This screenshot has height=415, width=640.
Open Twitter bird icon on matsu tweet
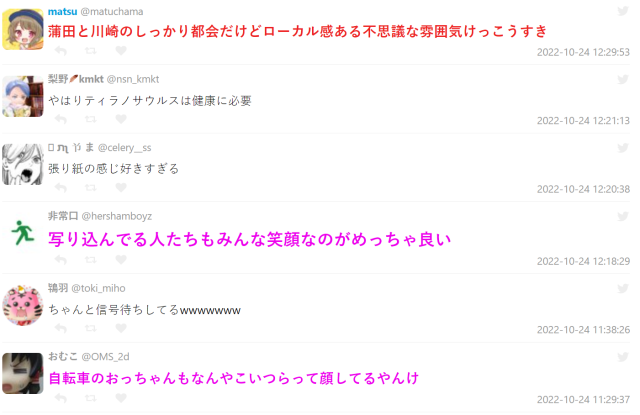coord(623,11)
